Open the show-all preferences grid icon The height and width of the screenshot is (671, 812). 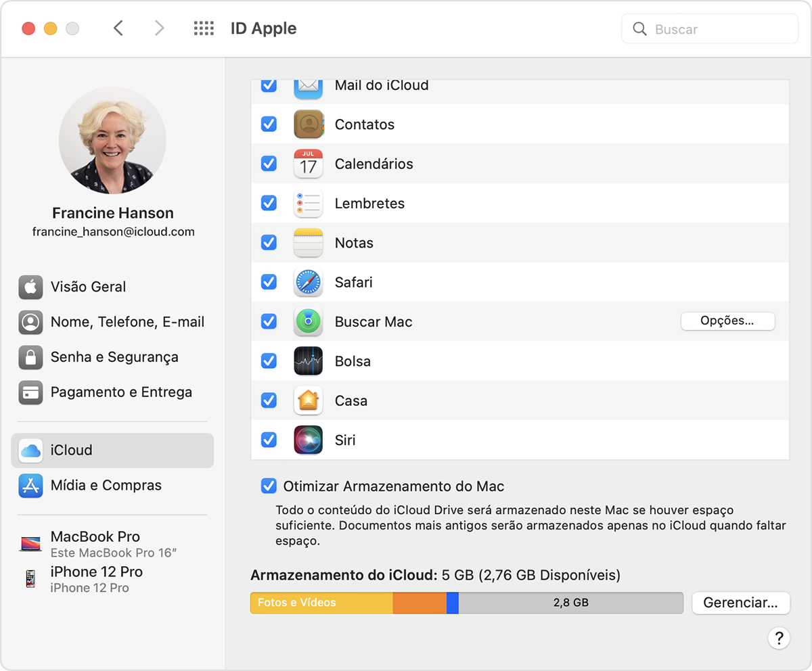[x=204, y=28]
